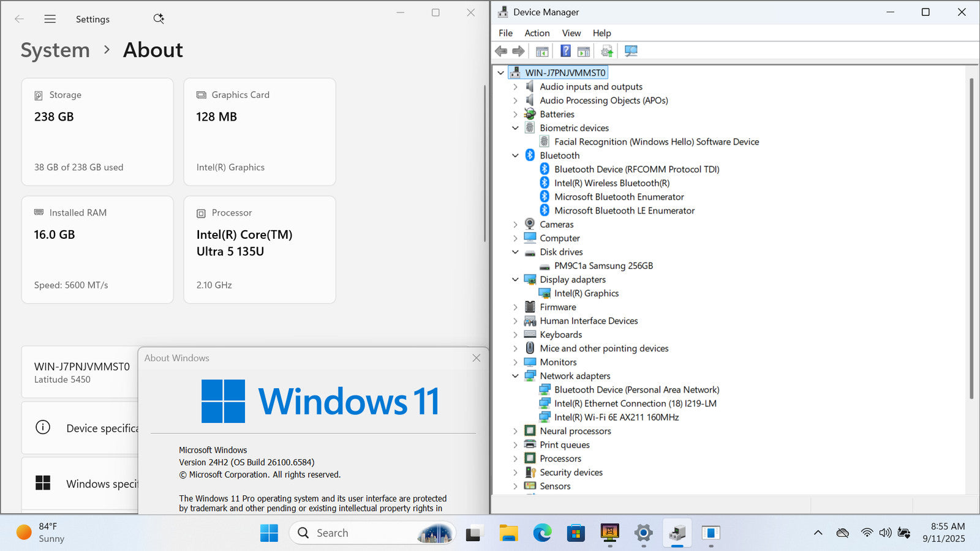Show hidden icons tray chevron
Viewport: 980px width, 551px height.
(818, 533)
